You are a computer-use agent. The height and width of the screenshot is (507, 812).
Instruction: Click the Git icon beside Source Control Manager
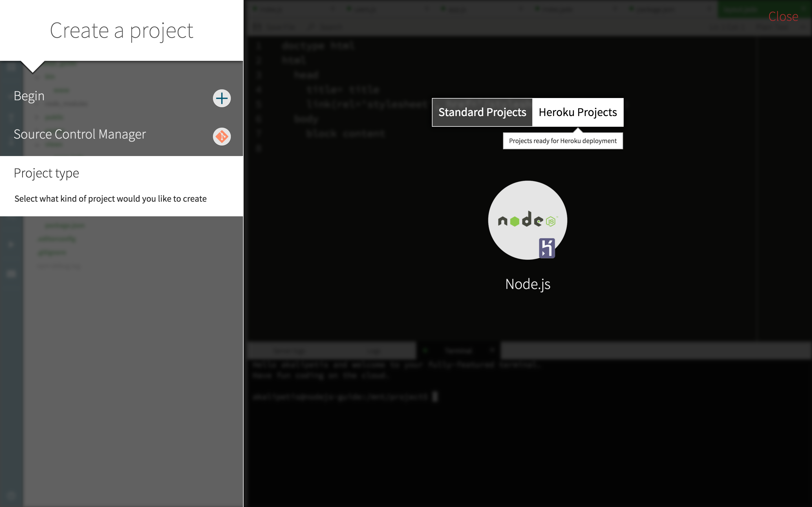pyautogui.click(x=221, y=137)
